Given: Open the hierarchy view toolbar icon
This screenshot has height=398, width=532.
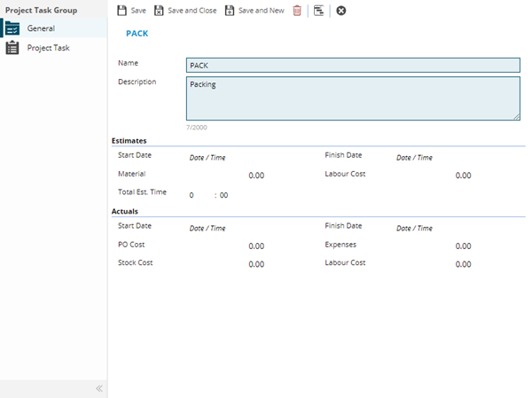Looking at the screenshot, I should click(318, 11).
